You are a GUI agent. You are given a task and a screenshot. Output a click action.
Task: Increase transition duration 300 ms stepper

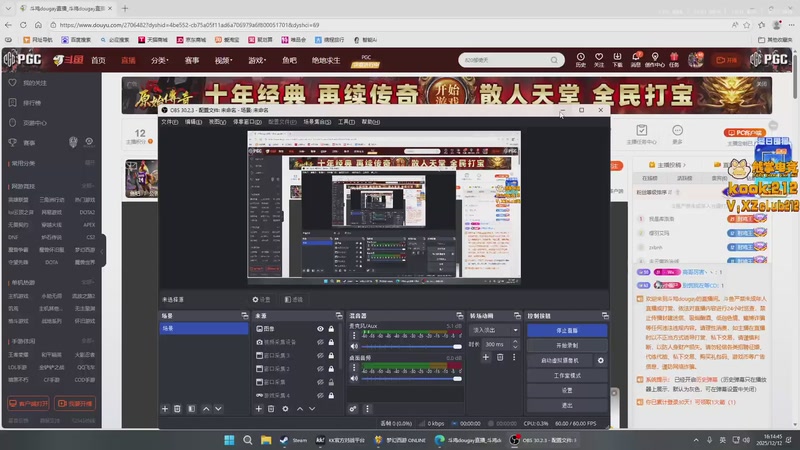pos(515,341)
